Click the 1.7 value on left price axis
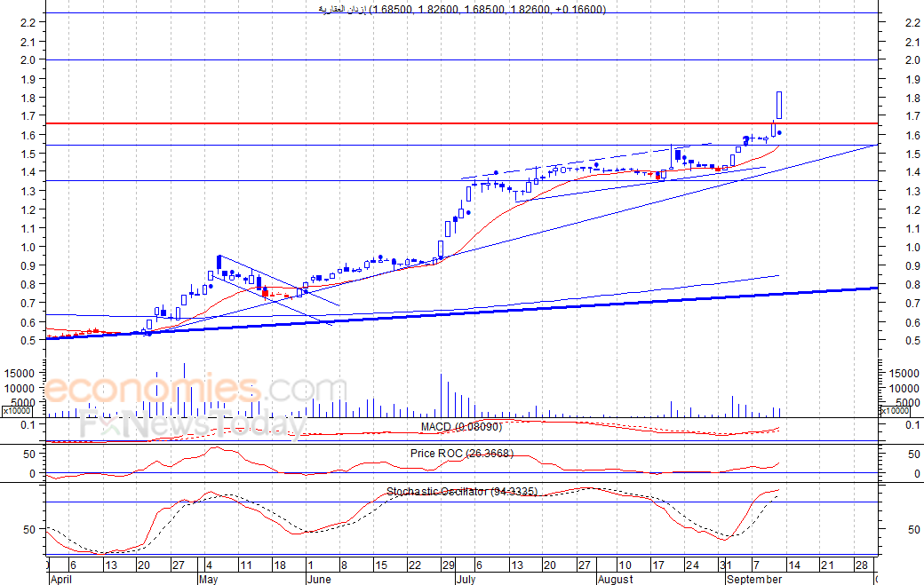This screenshot has height=585, width=924. (x=28, y=116)
